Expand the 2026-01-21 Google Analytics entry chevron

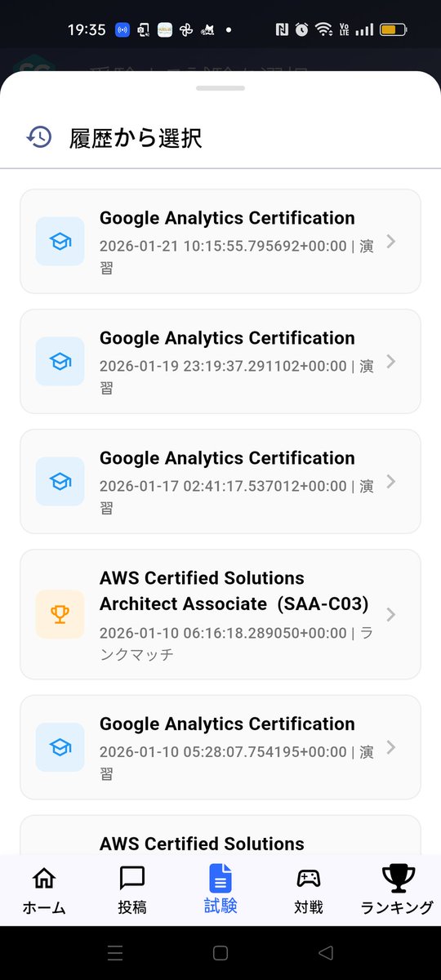(x=391, y=241)
